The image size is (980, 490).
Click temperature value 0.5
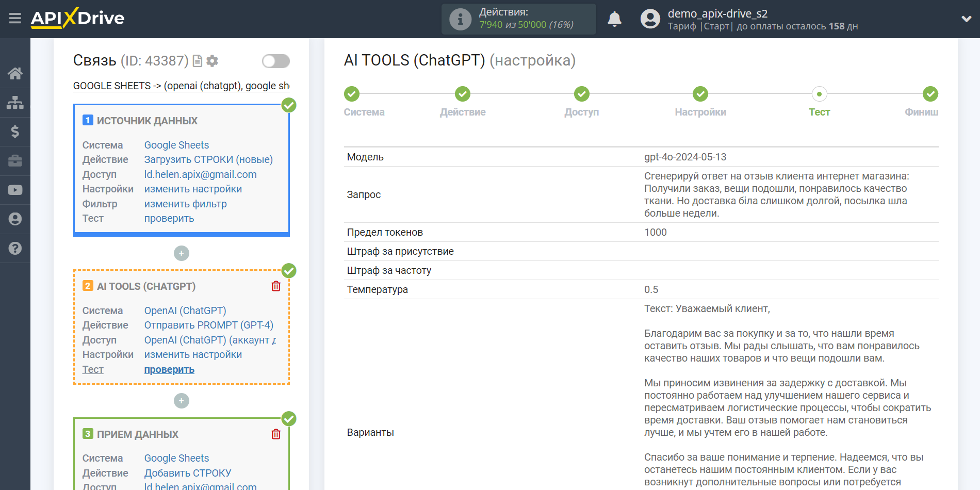[x=651, y=289]
